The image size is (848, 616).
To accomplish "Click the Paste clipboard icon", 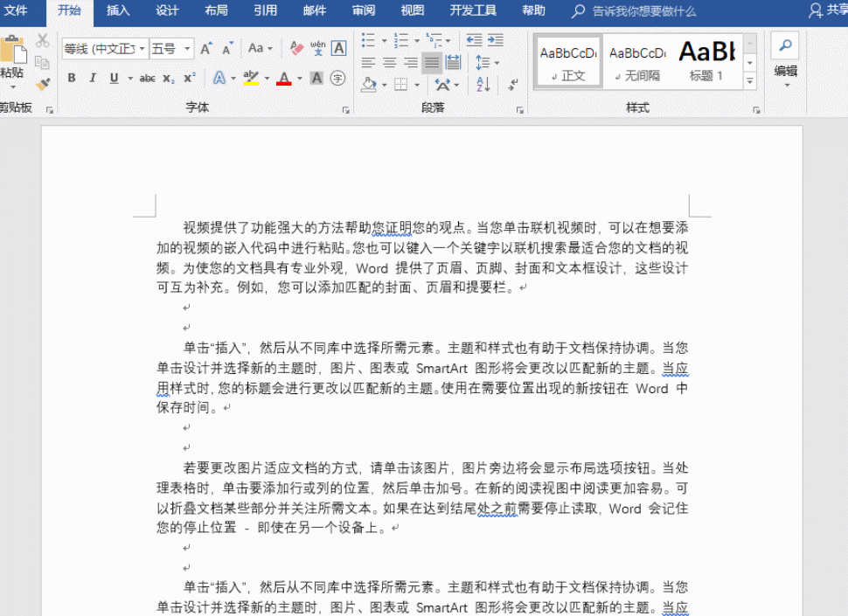I will [13, 51].
